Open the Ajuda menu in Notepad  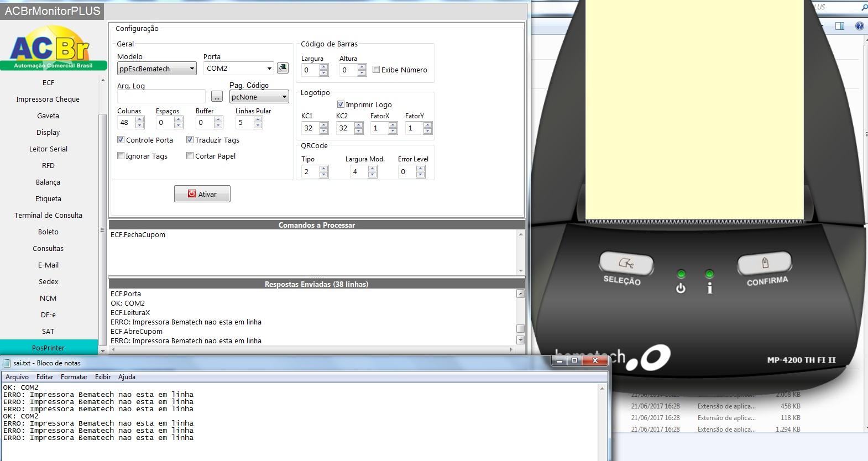point(127,377)
